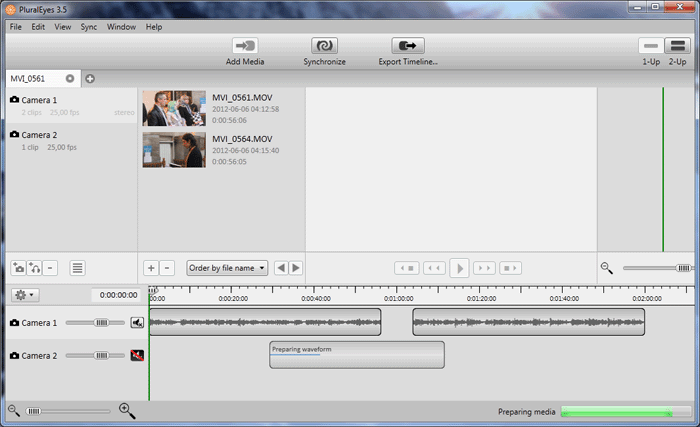Open Export Timeline dialog

[408, 46]
